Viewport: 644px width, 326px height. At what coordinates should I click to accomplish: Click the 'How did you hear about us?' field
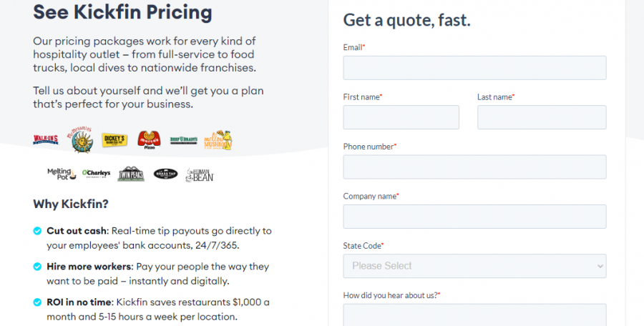(x=474, y=315)
